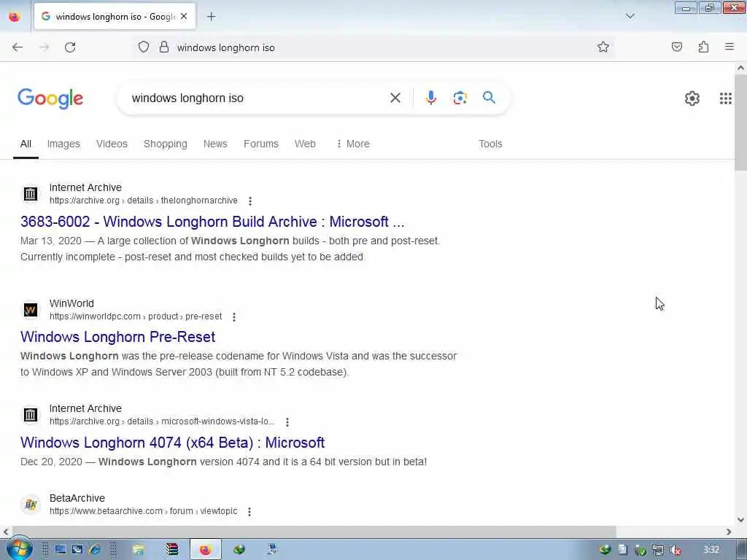Open more options for thelonghornarchive result
747x560 pixels.
pyautogui.click(x=250, y=201)
